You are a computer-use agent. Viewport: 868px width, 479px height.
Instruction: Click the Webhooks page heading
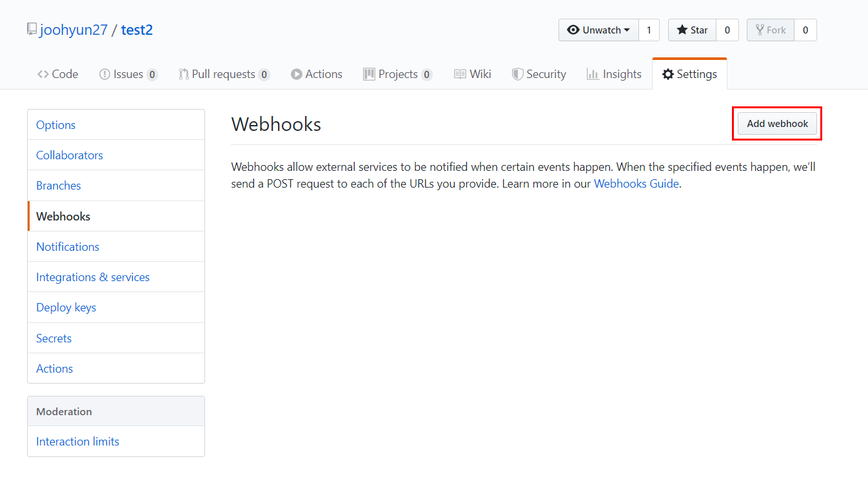coord(276,124)
